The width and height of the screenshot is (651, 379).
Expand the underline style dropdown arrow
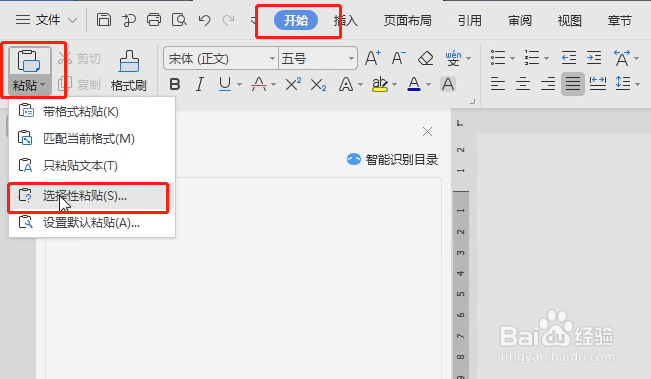pos(240,85)
